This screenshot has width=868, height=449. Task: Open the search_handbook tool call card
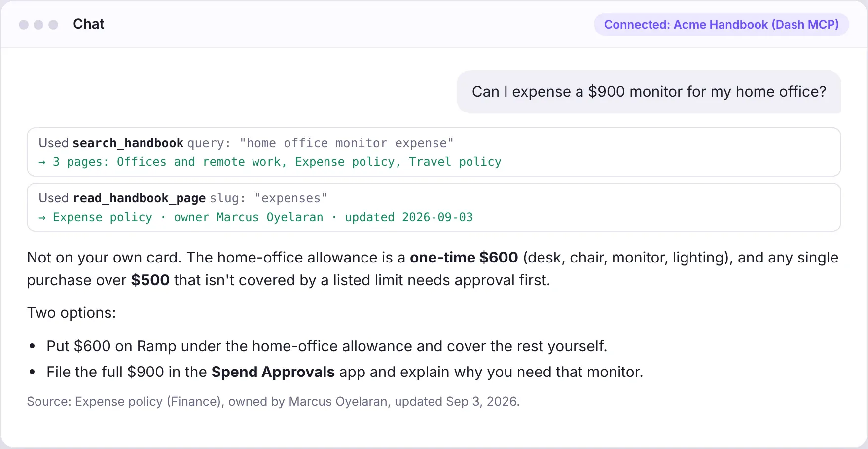(x=434, y=152)
